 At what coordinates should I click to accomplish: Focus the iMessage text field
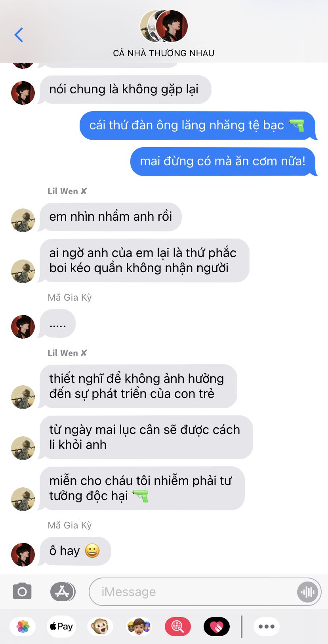click(193, 592)
